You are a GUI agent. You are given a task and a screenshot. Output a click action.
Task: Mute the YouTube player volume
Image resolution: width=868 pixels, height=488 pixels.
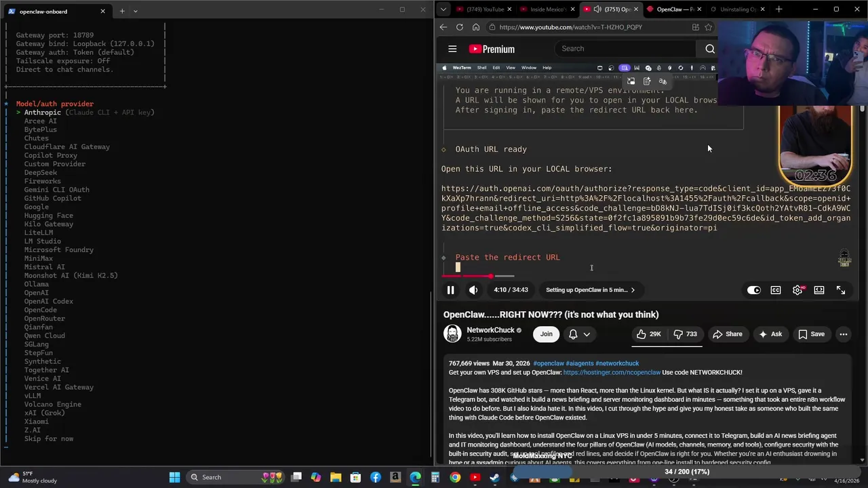[x=473, y=290]
